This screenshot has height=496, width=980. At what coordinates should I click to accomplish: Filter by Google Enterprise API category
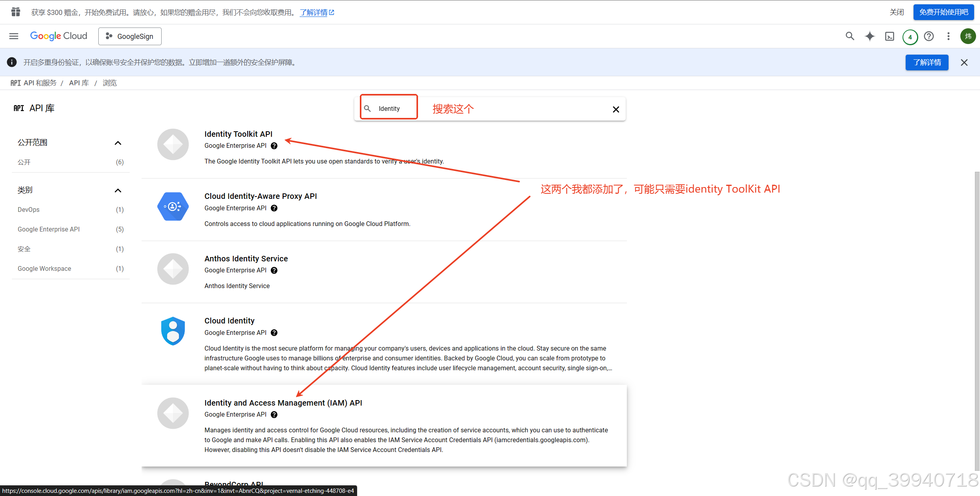coord(49,229)
